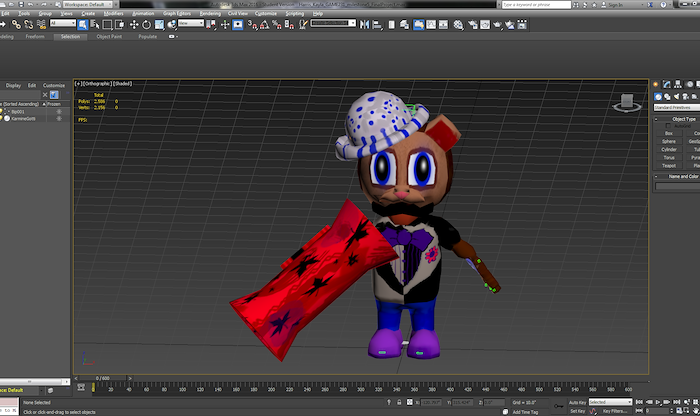This screenshot has height=416, width=700.
Task: Click the Cylinder primitive button
Action: [669, 150]
